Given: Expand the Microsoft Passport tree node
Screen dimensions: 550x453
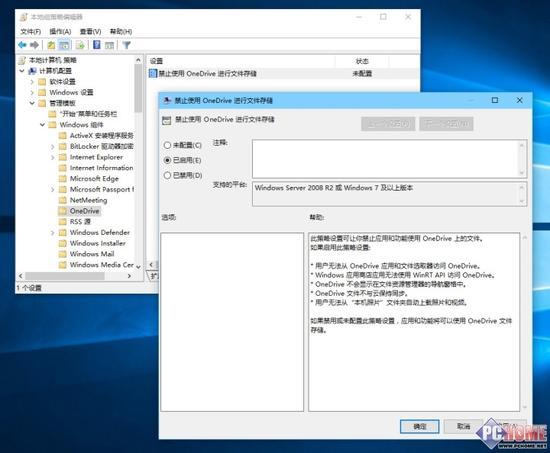Looking at the screenshot, I should click(x=53, y=189).
